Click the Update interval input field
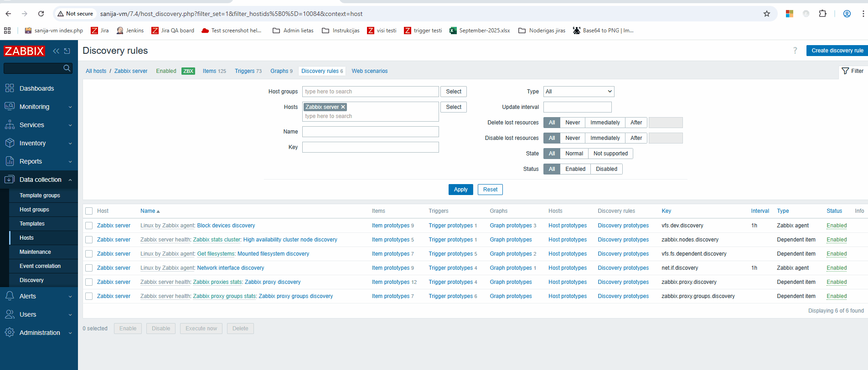The image size is (868, 370). [x=577, y=107]
